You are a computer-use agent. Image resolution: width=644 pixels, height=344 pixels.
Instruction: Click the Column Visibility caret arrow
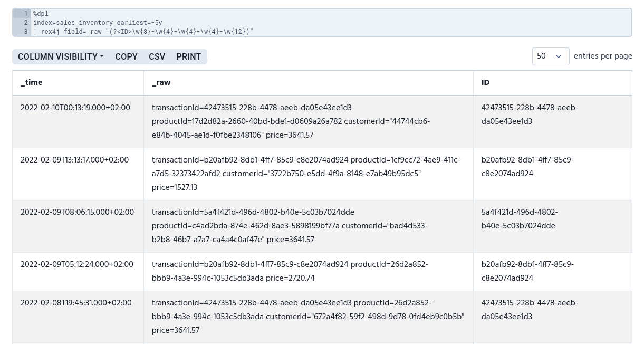click(102, 56)
